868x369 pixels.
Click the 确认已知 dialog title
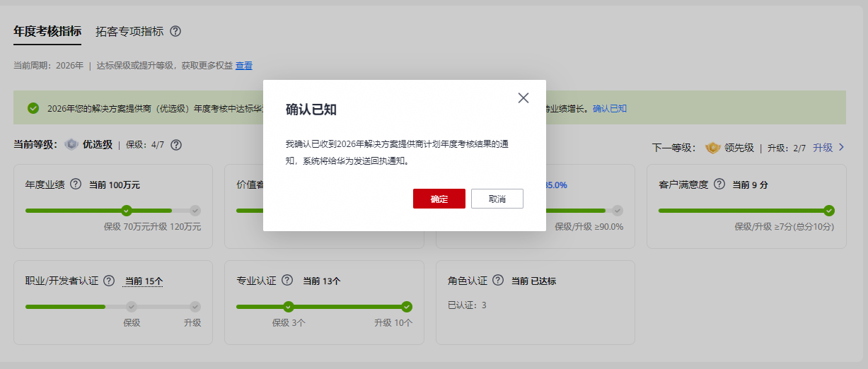311,109
